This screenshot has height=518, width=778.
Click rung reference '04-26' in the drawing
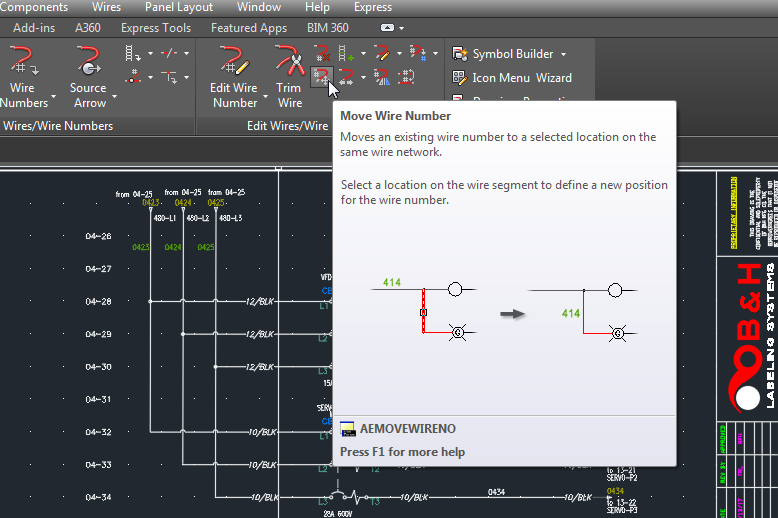(98, 236)
